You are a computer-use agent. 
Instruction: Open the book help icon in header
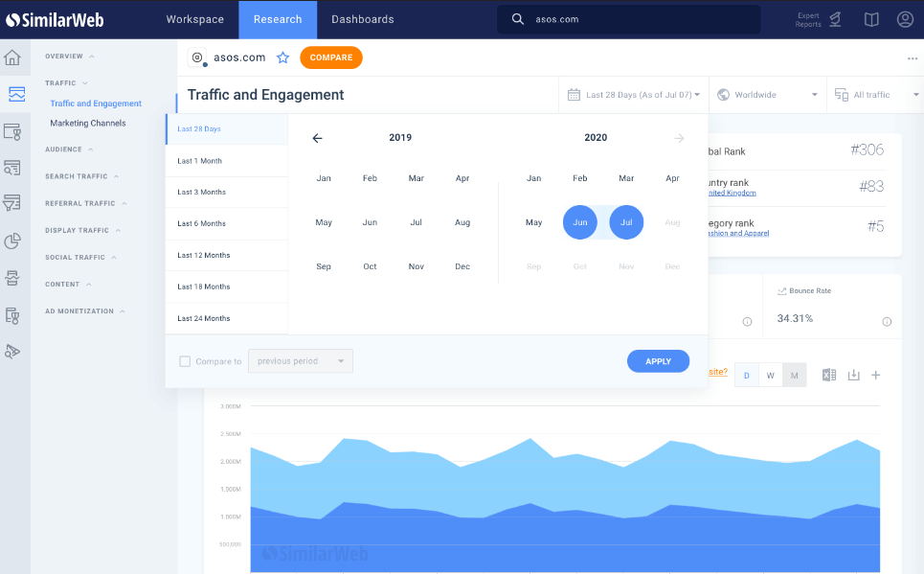(x=870, y=19)
